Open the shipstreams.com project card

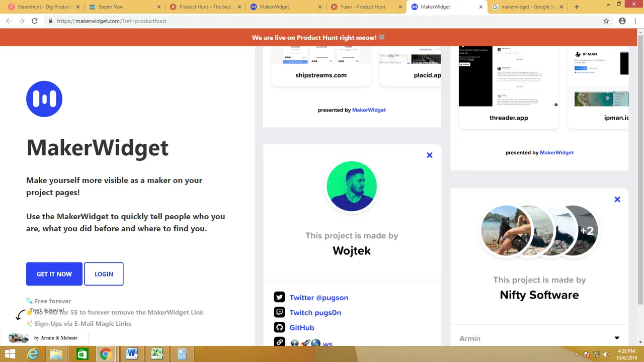321,66
